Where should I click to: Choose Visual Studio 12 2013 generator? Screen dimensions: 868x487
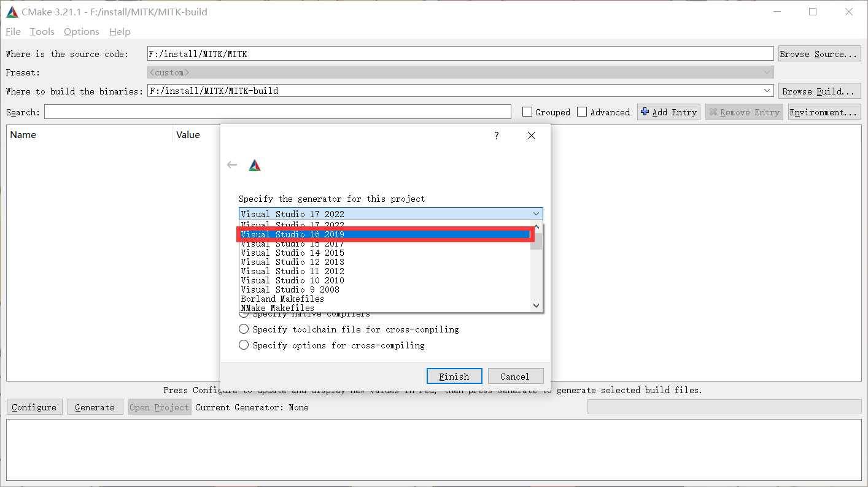385,262
